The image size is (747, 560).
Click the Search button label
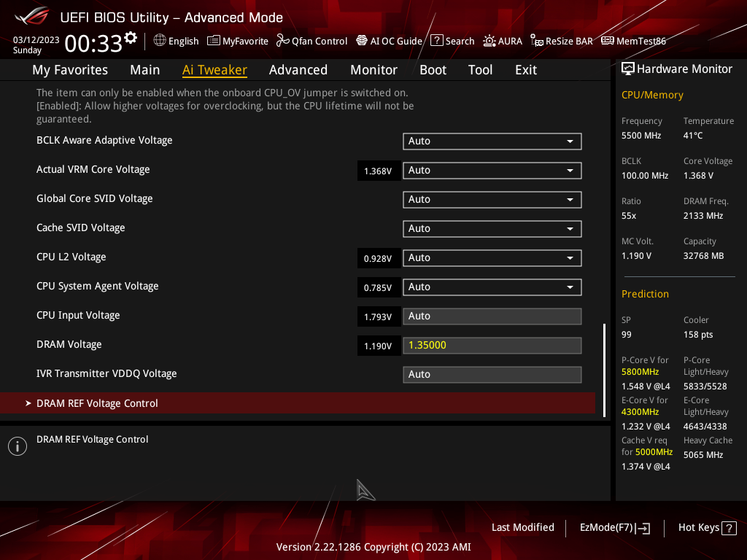tap(460, 41)
